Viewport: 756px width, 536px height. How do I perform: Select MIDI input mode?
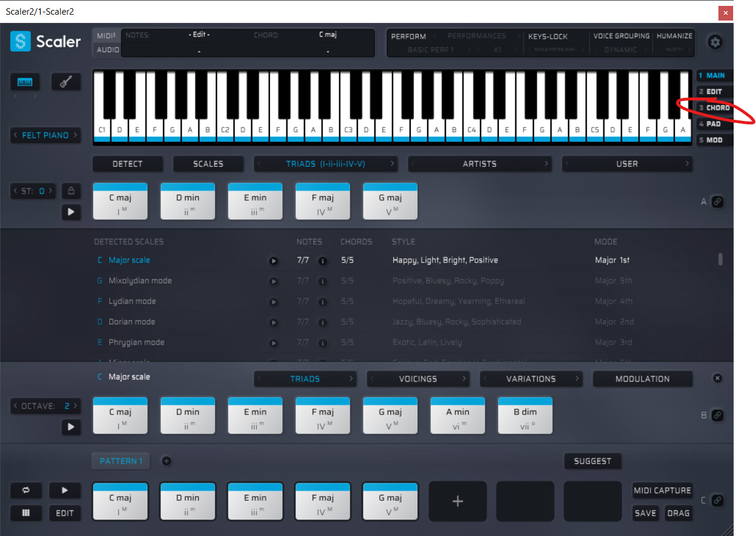[x=107, y=36]
